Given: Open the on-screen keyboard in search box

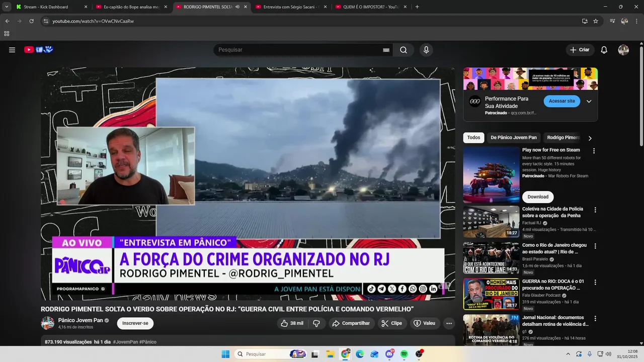Looking at the screenshot, I should click(386, 50).
